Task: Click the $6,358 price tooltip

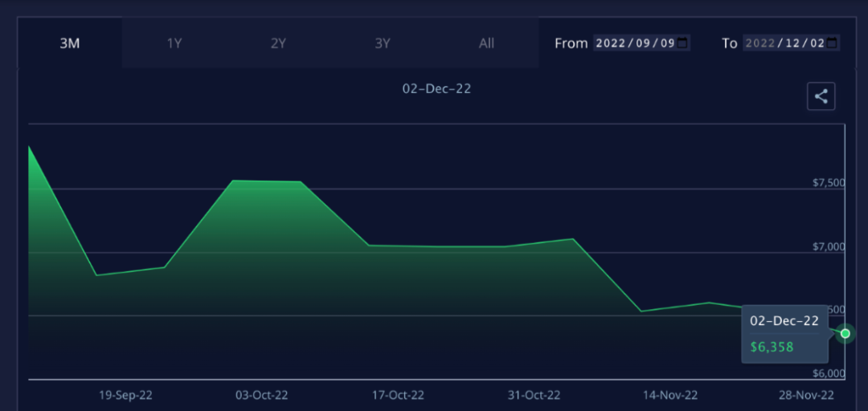Action: click(772, 348)
